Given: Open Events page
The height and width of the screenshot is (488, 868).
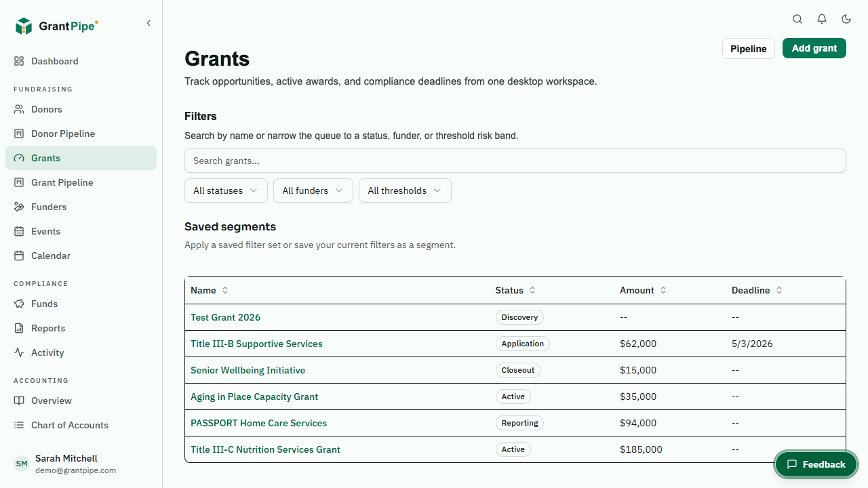Looking at the screenshot, I should tap(81, 231).
